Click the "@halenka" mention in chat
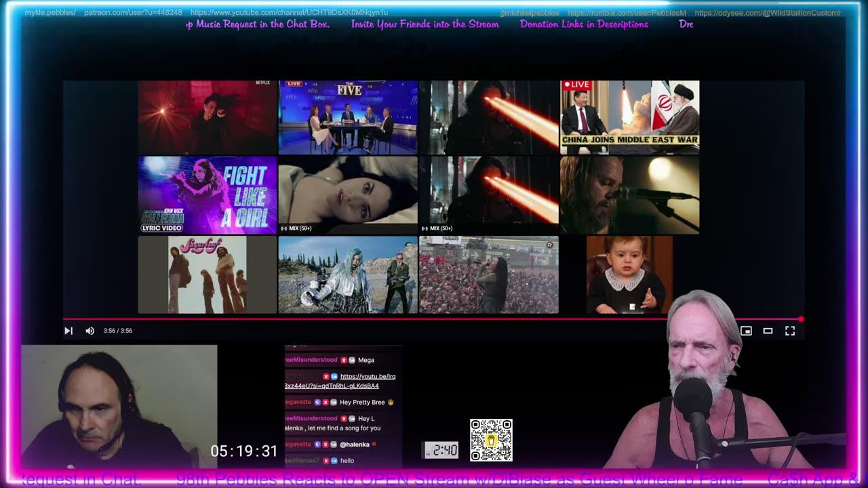Screen dimensions: 868x488 tap(354, 444)
